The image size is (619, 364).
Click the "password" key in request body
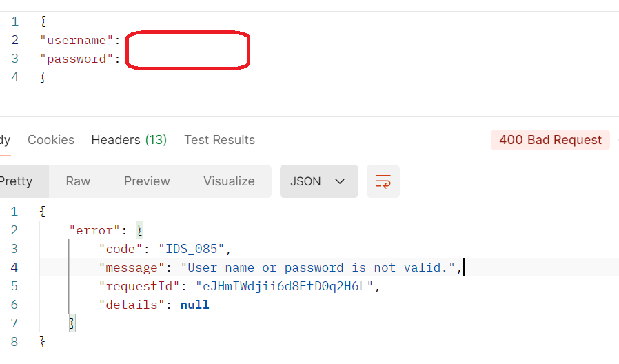pyautogui.click(x=77, y=59)
